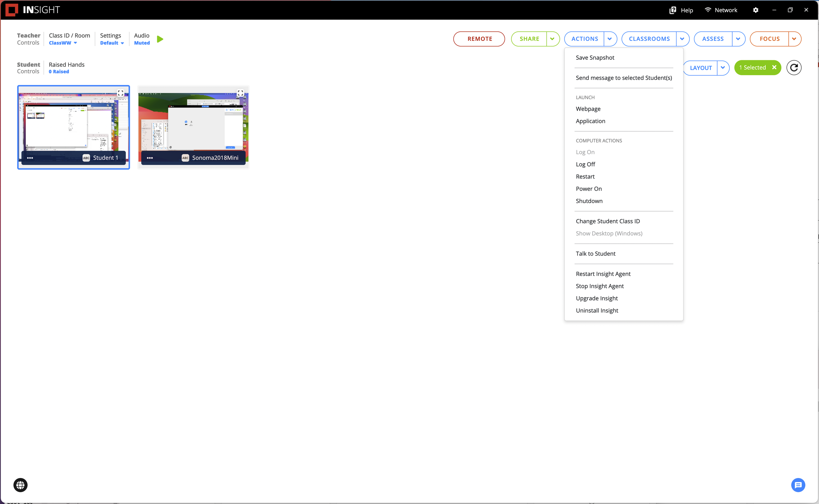Open the three-dot menu on Sonoma2018Mini
This screenshot has height=504, width=819.
[x=150, y=158]
